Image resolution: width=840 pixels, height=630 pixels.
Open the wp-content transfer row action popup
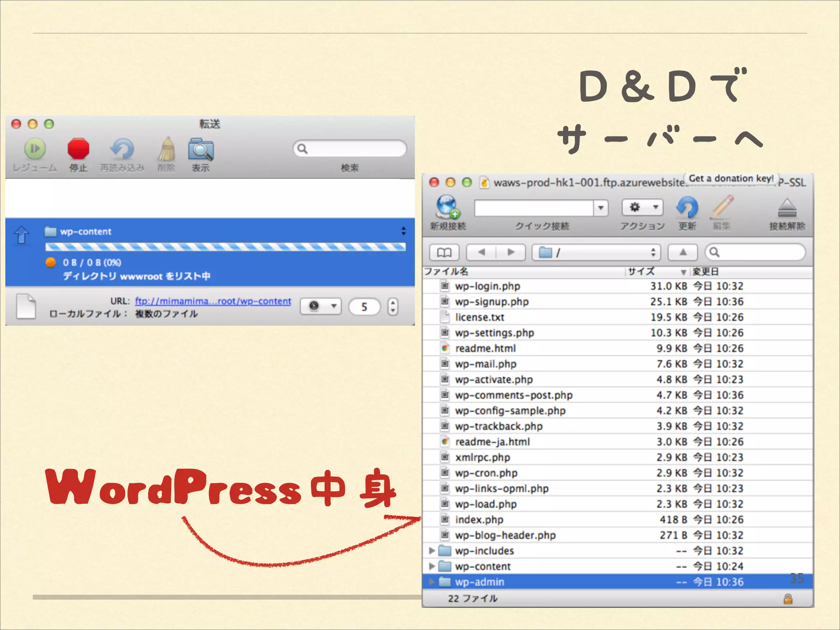click(404, 231)
